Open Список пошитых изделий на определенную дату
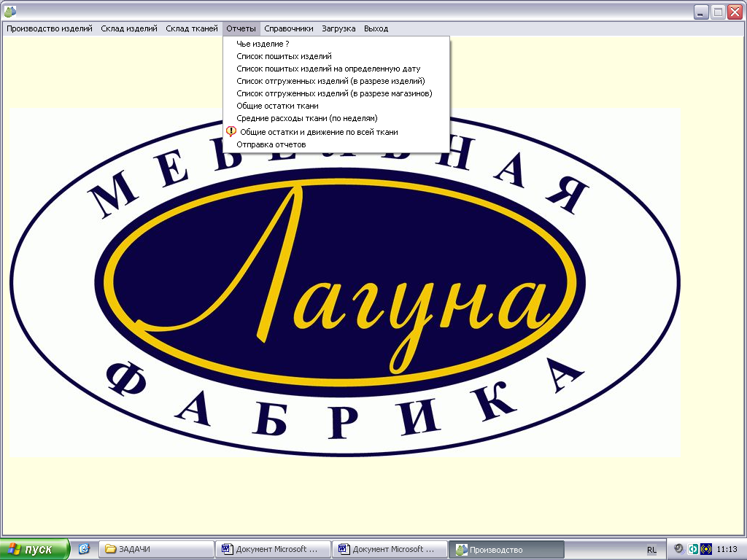Viewport: 747px width, 560px height. (x=336, y=69)
